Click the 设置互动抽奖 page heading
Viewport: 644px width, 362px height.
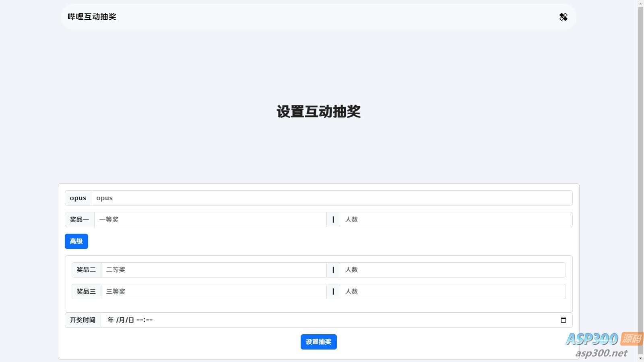click(x=318, y=111)
